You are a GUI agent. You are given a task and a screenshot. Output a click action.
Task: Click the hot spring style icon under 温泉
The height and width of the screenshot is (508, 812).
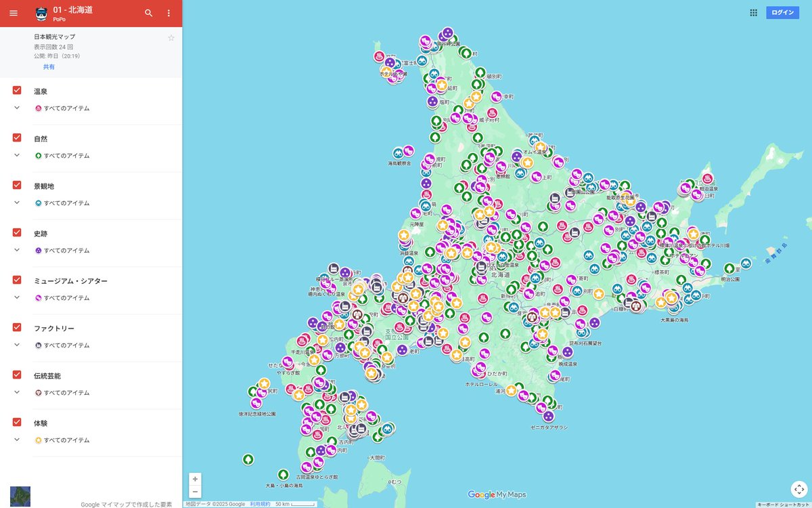39,108
